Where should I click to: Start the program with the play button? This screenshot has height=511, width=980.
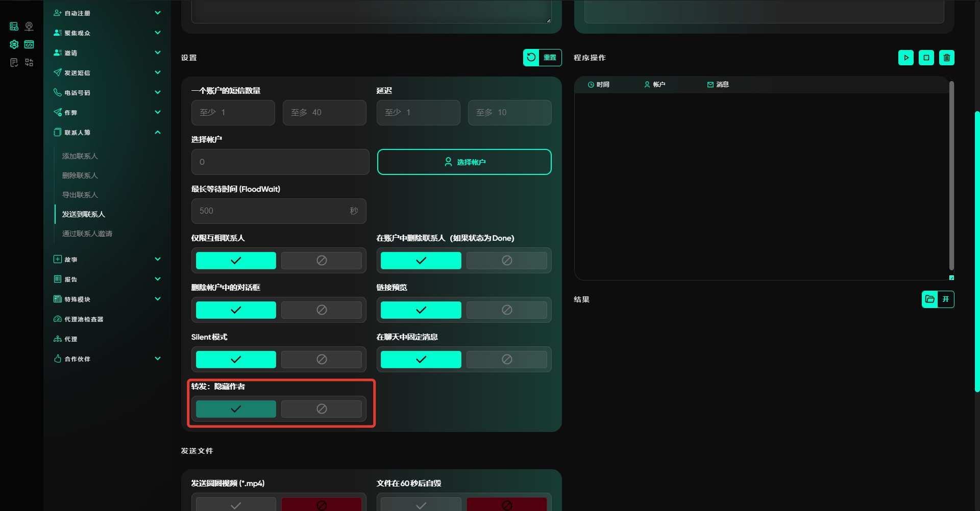[905, 58]
